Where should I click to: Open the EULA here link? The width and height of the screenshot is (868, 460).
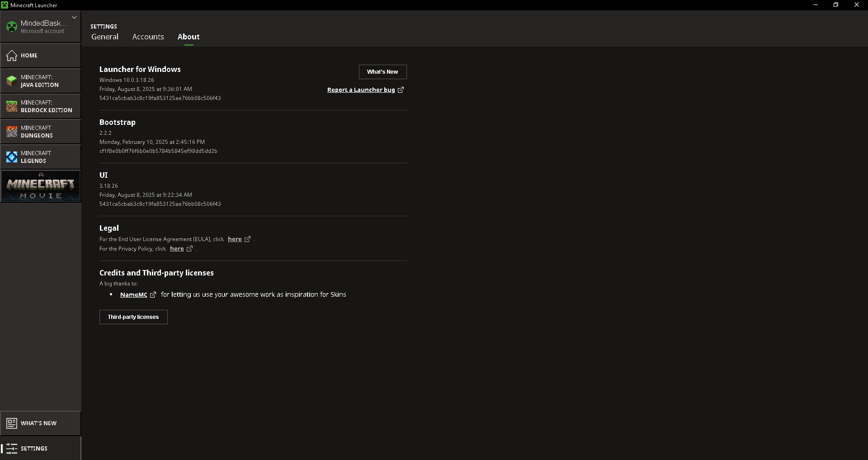click(235, 239)
